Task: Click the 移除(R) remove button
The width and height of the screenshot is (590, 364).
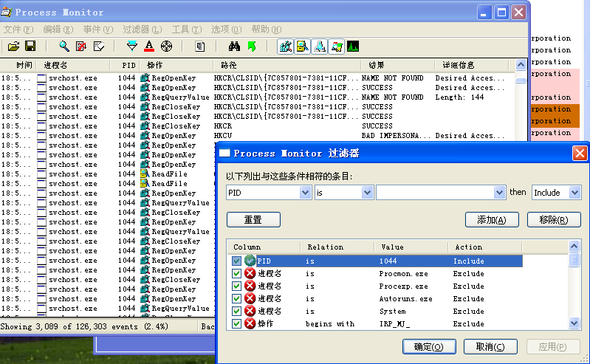Action: tap(554, 219)
